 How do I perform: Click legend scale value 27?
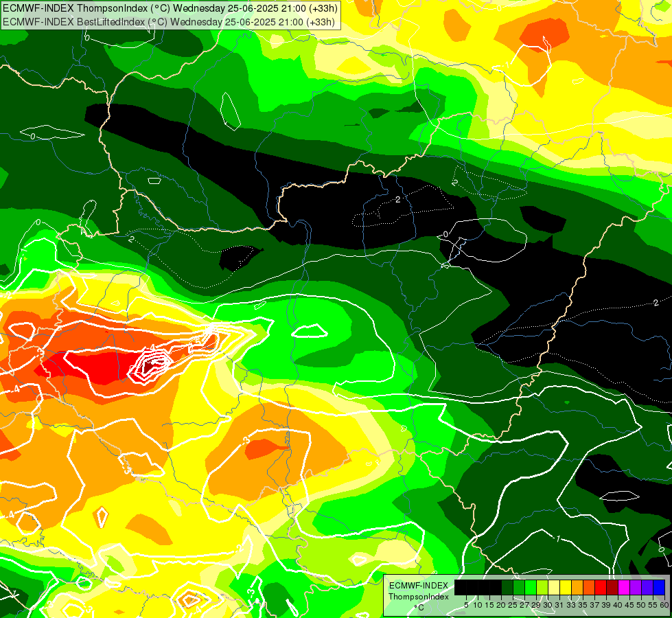point(524,605)
